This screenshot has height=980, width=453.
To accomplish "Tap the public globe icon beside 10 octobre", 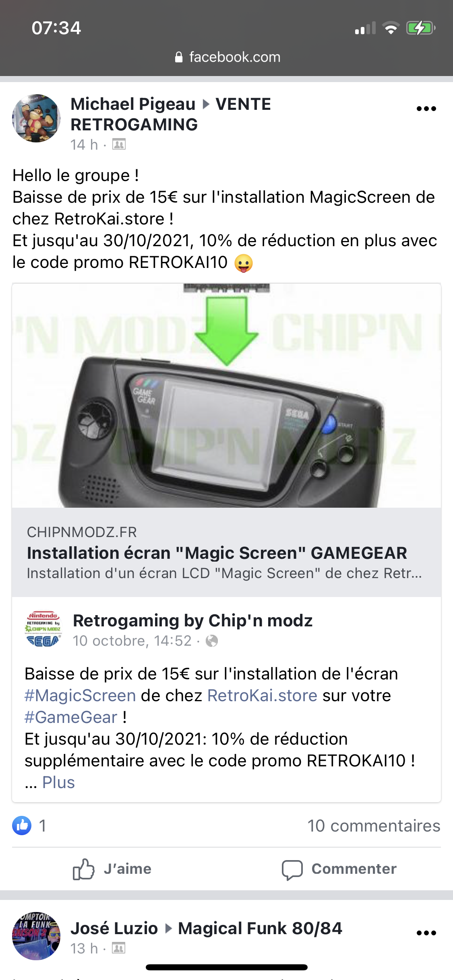I will coord(212,641).
